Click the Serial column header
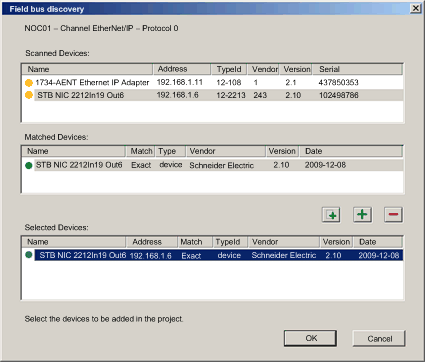The height and width of the screenshot is (363, 426). point(357,69)
